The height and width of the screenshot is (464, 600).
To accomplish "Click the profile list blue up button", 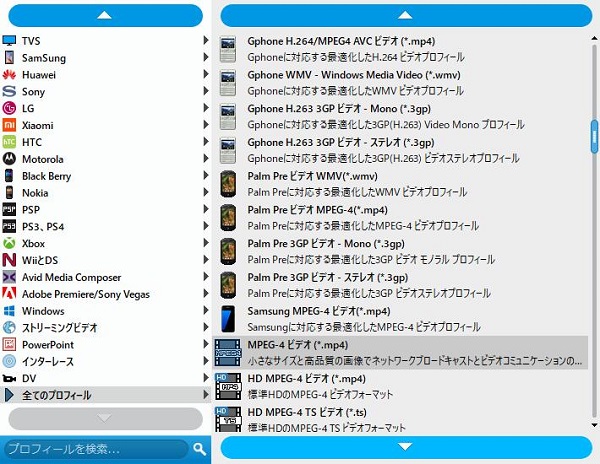I will pos(406,15).
